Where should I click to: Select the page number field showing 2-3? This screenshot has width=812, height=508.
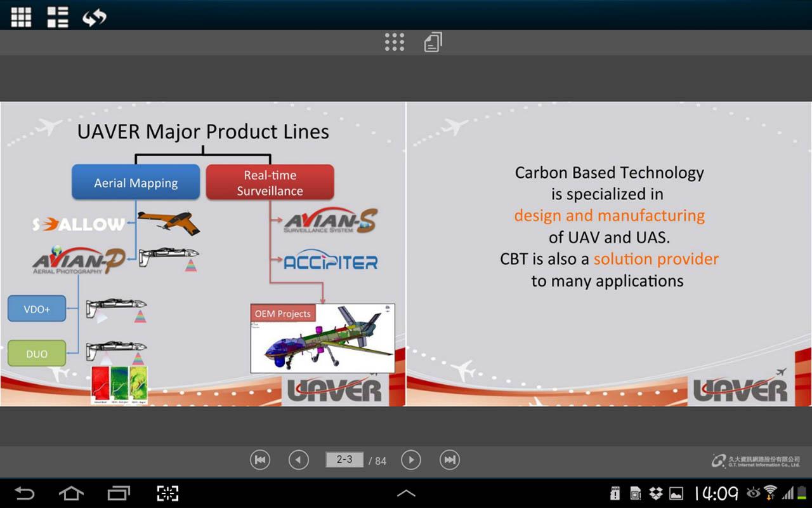coord(344,459)
